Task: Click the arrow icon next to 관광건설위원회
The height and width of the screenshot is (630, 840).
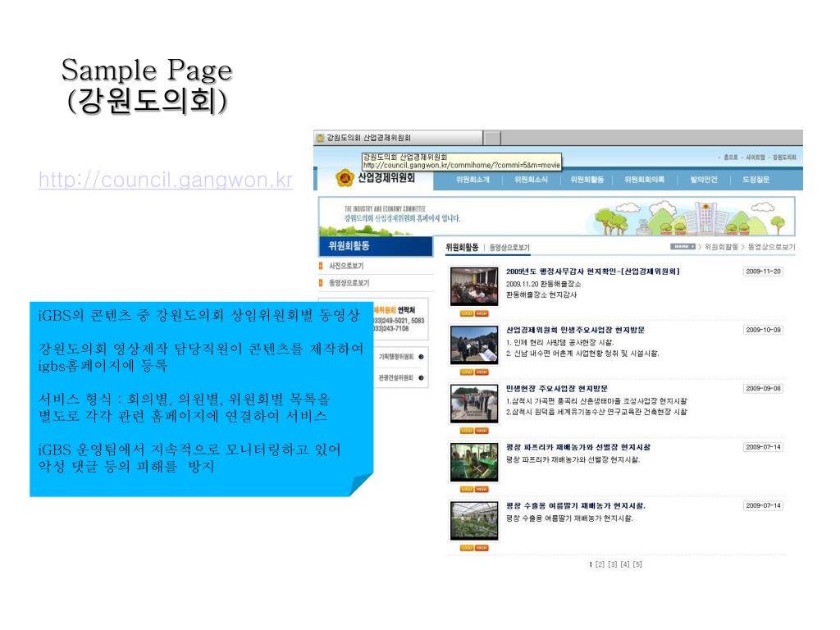Action: point(421,377)
